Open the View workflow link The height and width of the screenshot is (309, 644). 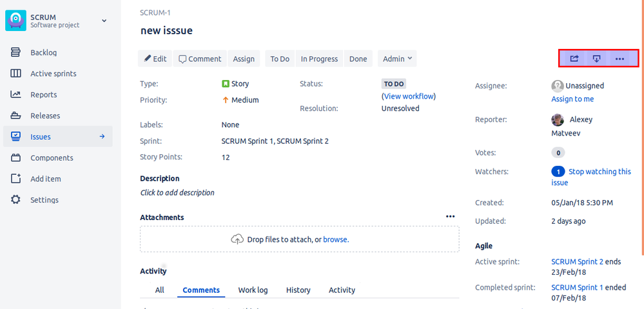click(409, 96)
